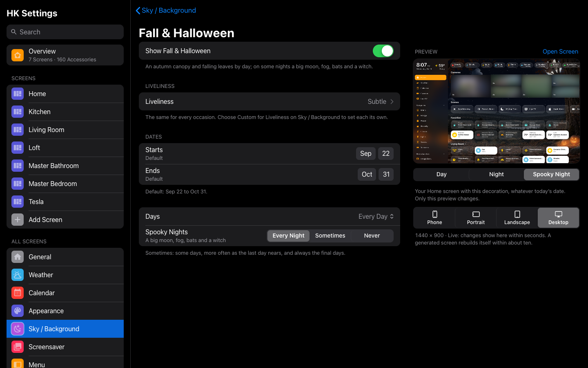Select the Portrait preview device
Viewport: 588px width, 368px height.
pos(476,218)
